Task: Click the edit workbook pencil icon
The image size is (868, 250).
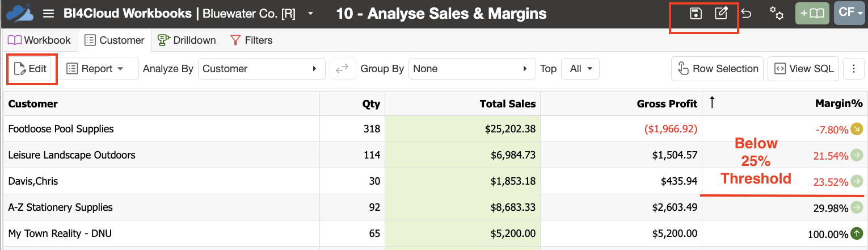Action: pyautogui.click(x=721, y=14)
